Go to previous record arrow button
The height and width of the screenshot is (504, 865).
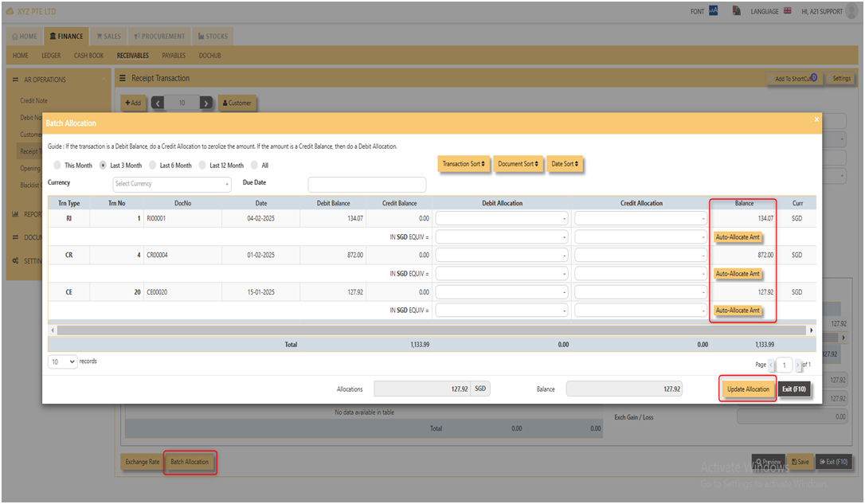point(158,104)
